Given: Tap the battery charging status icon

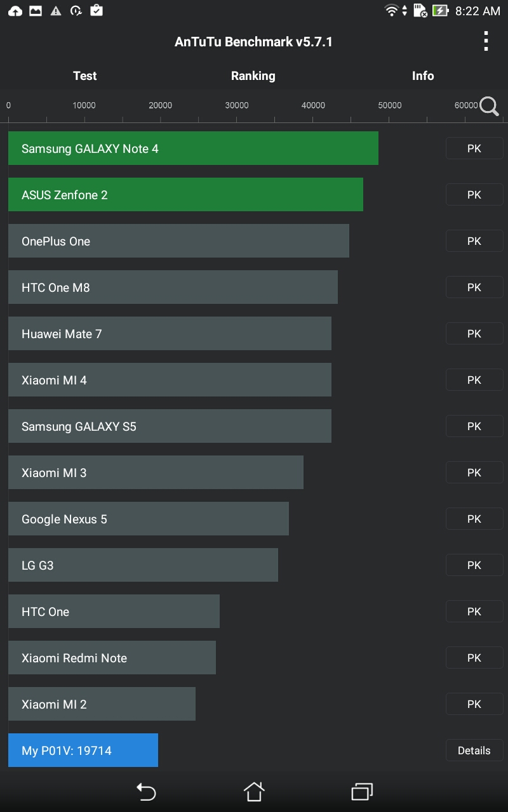Looking at the screenshot, I should tap(440, 11).
